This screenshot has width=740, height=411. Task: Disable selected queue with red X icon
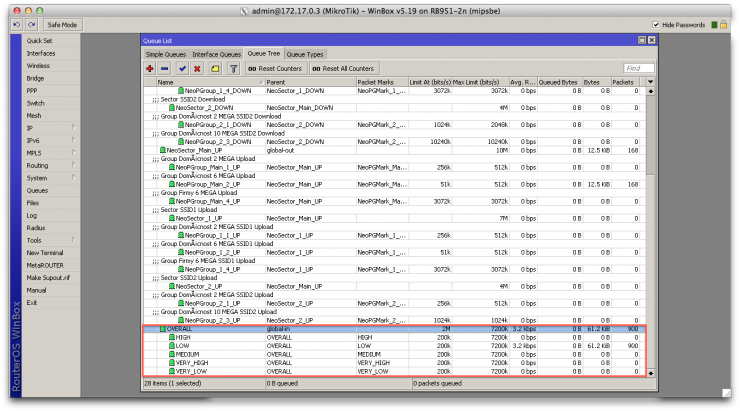pos(197,68)
